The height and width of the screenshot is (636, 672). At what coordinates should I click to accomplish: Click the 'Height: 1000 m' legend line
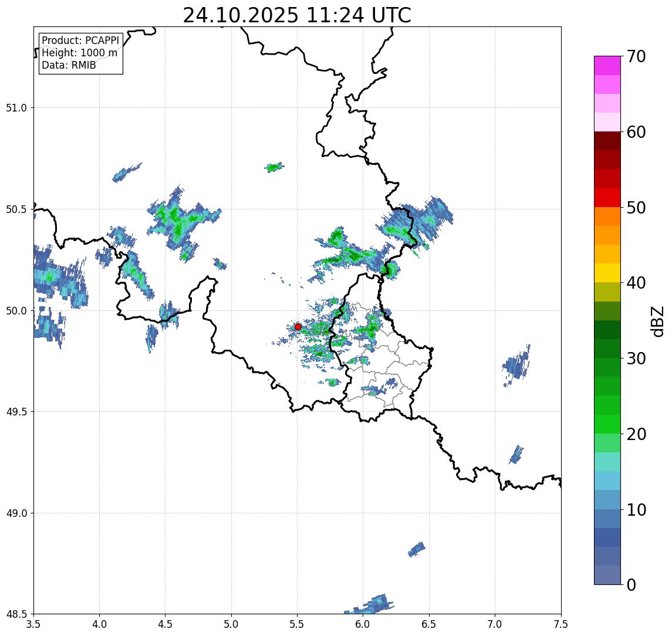79,53
